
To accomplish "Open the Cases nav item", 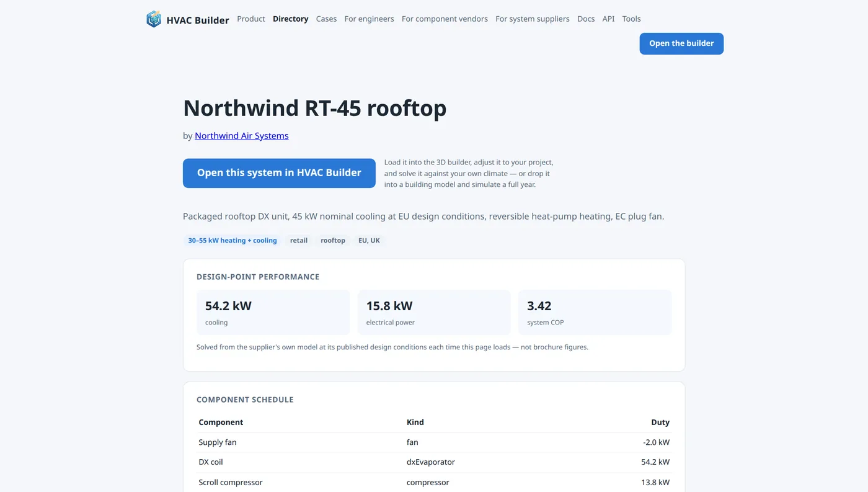I will pyautogui.click(x=327, y=19).
